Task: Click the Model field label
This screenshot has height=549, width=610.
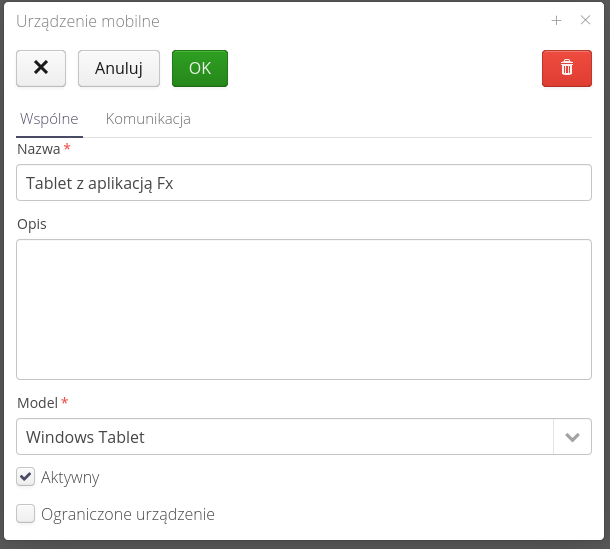Action: (38, 402)
